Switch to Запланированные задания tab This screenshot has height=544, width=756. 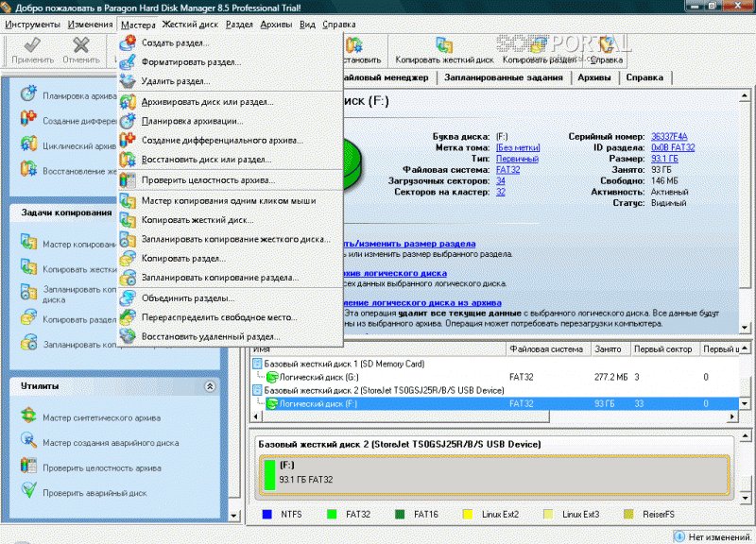(503, 77)
